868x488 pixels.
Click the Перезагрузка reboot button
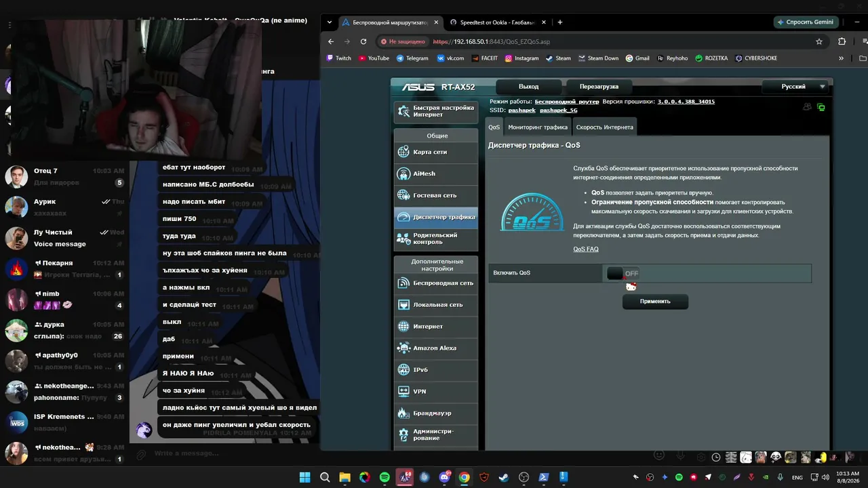(599, 87)
